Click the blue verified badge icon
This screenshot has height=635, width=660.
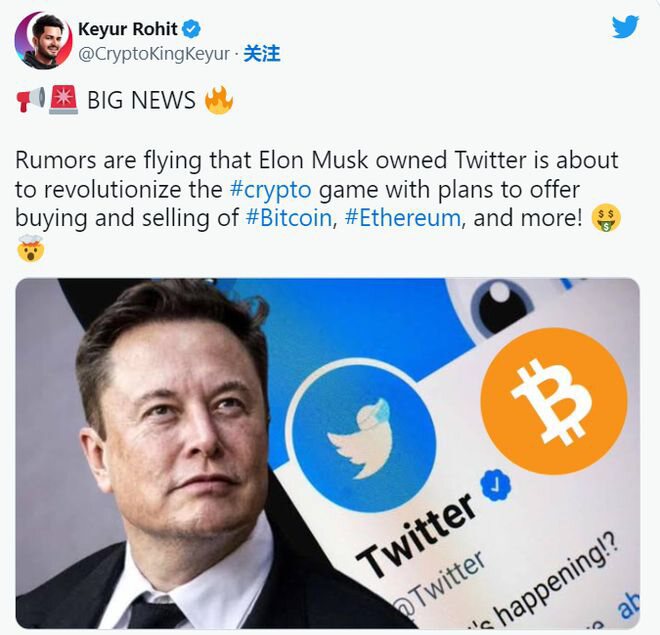(191, 29)
